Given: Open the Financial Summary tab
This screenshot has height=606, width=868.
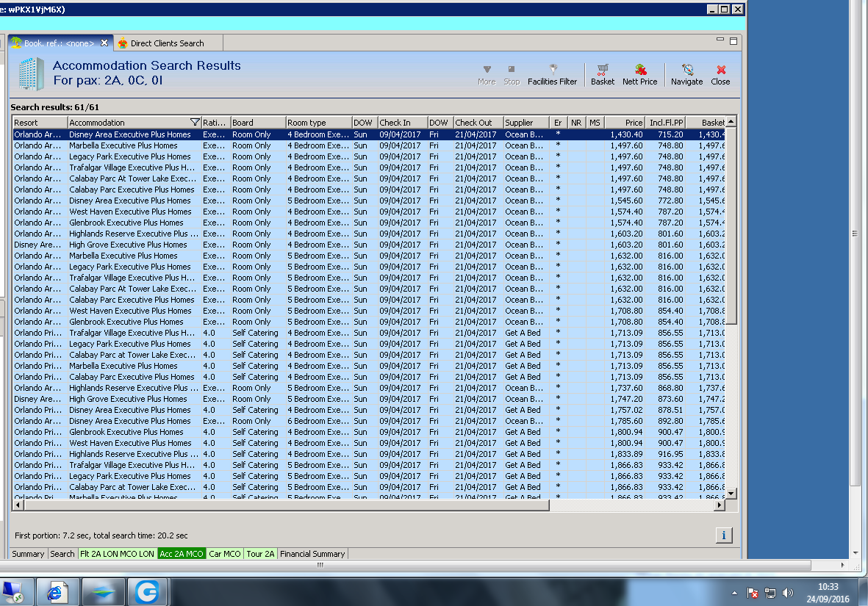Looking at the screenshot, I should (x=312, y=553).
